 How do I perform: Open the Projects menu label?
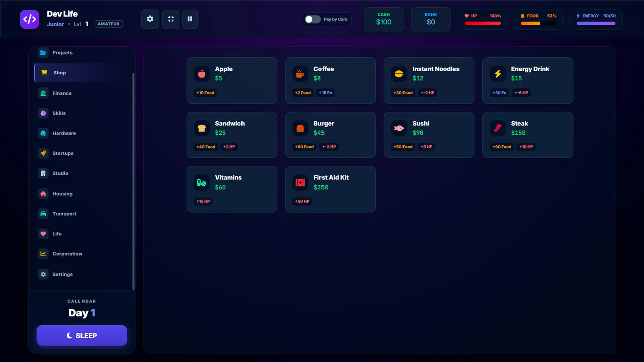click(62, 53)
